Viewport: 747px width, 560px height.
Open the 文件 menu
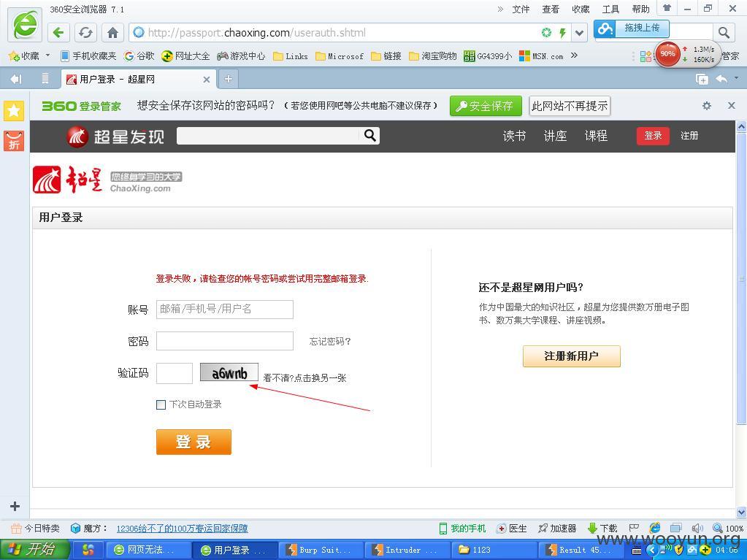coord(521,9)
